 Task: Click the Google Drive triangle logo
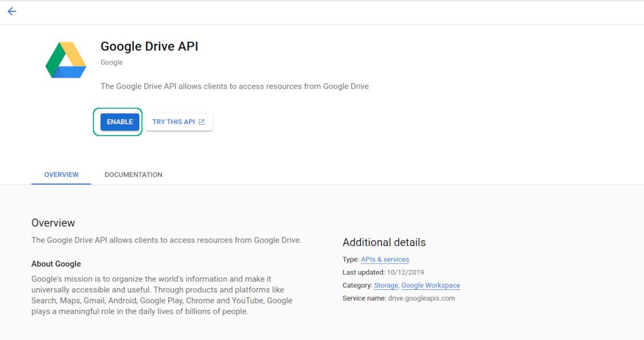[66, 60]
